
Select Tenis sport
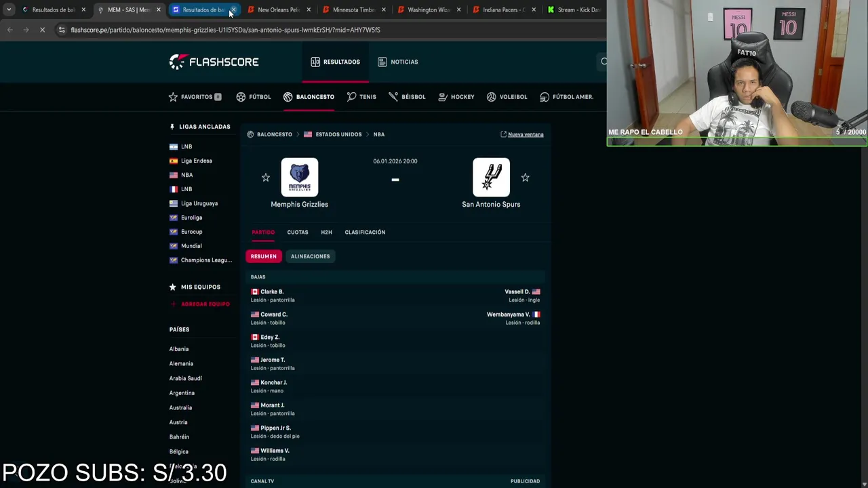pos(361,97)
